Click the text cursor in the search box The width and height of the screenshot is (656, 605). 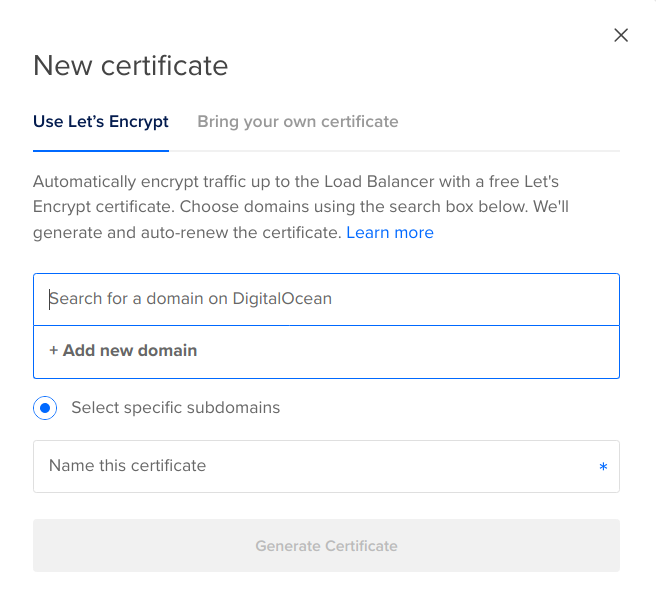click(50, 299)
